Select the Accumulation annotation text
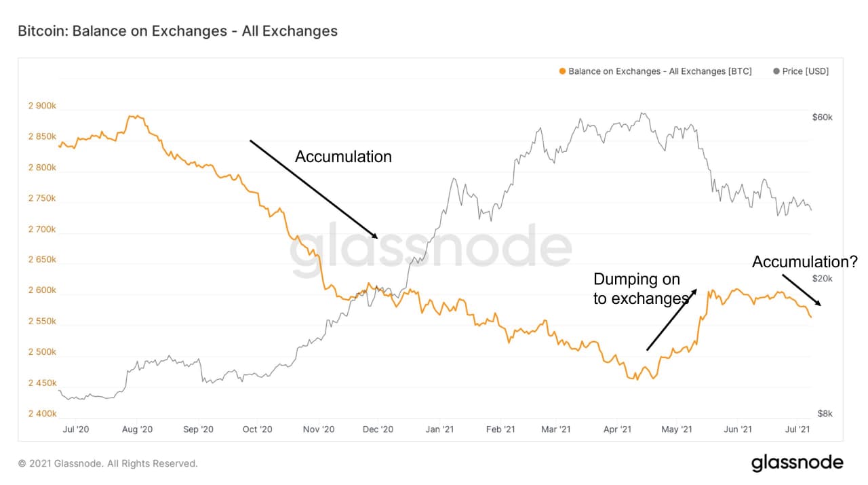868x485 pixels. [x=343, y=157]
